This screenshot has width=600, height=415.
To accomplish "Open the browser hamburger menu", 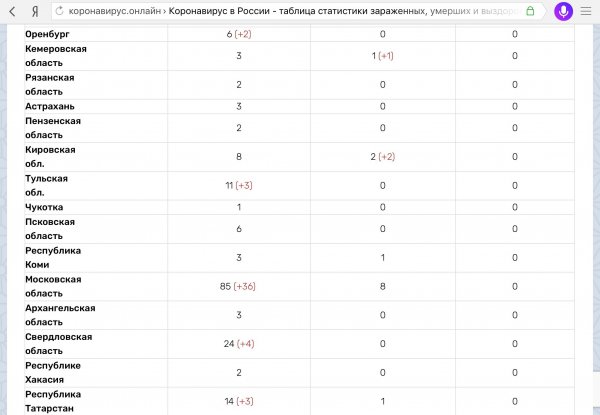I will point(587,10).
